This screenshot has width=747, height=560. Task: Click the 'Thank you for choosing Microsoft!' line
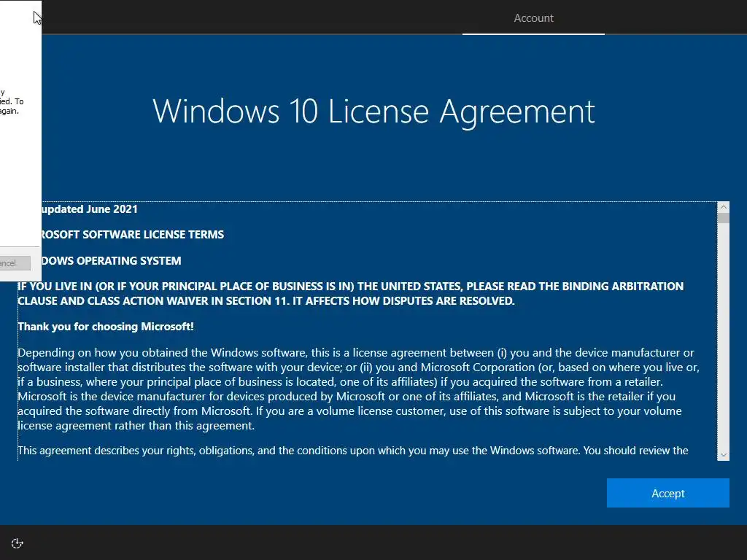pos(106,327)
